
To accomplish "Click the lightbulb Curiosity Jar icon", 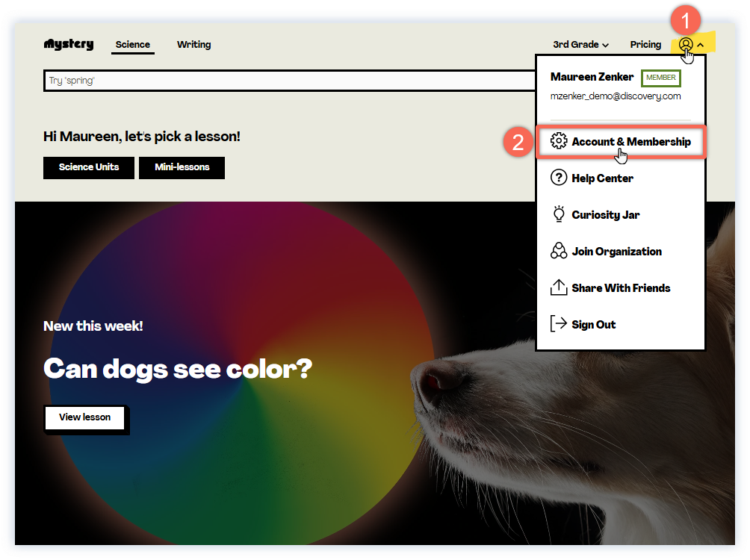I will 559,214.
